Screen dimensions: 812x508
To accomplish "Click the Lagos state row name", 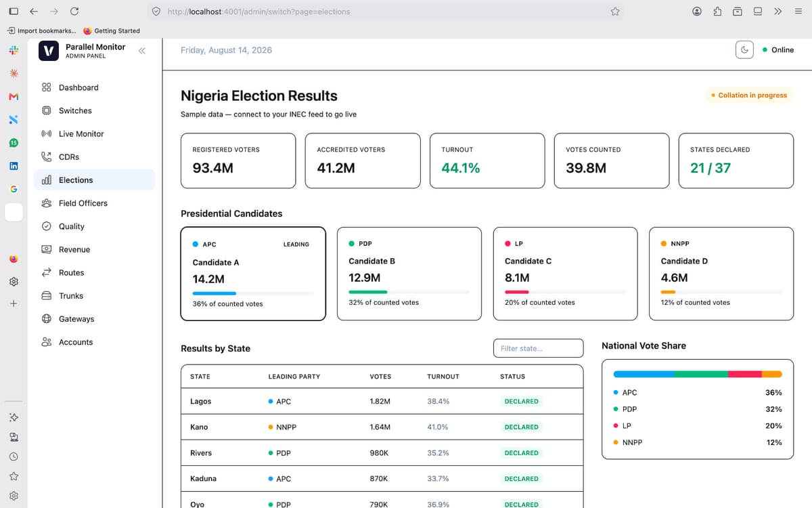I will pos(201,402).
